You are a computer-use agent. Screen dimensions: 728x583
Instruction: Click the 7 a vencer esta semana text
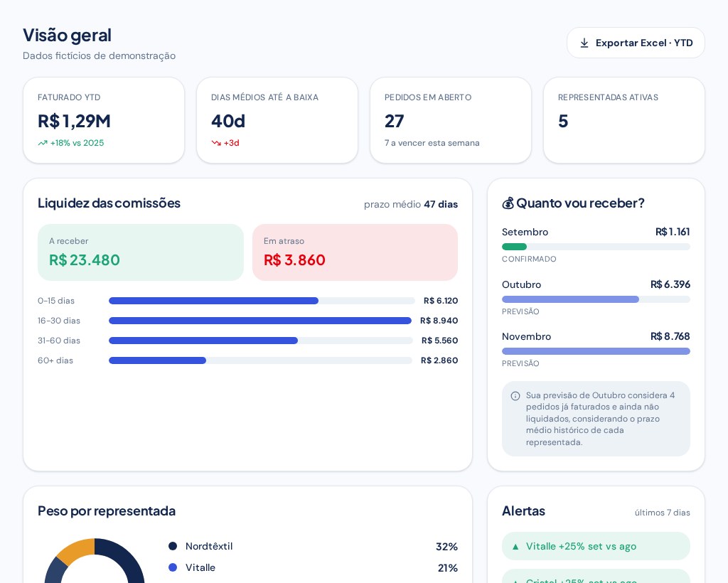(432, 143)
